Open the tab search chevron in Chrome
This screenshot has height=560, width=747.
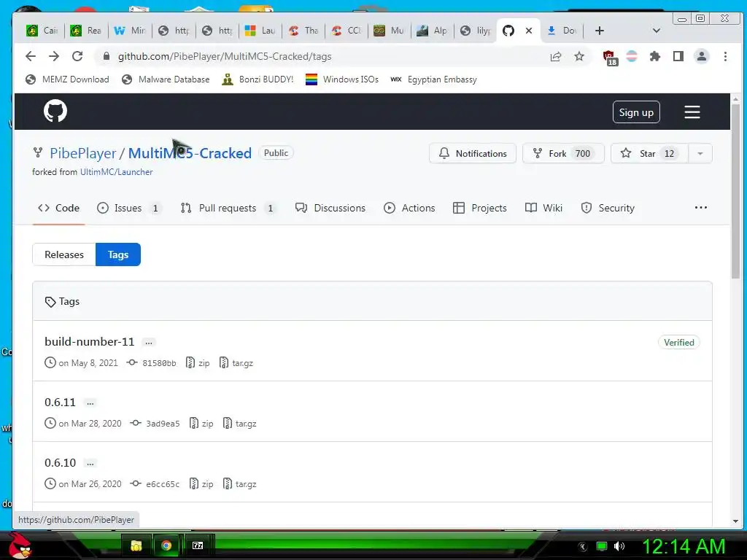[656, 31]
